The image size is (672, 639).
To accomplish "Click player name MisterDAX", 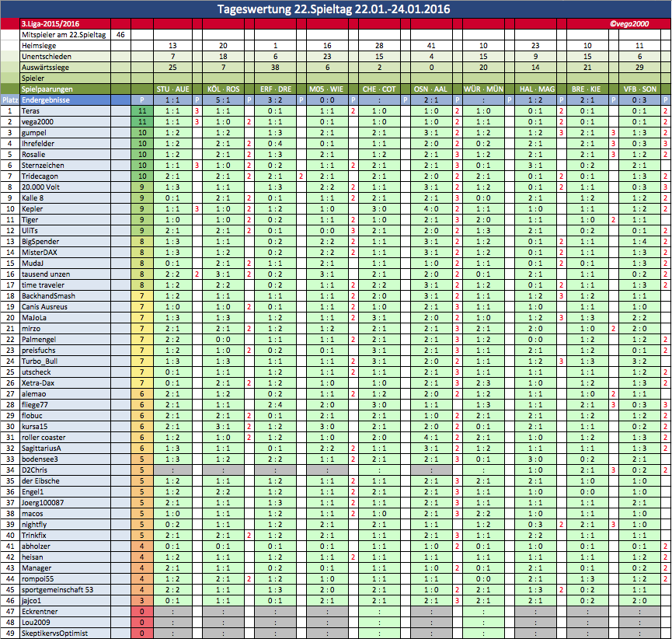I will 40,253.
